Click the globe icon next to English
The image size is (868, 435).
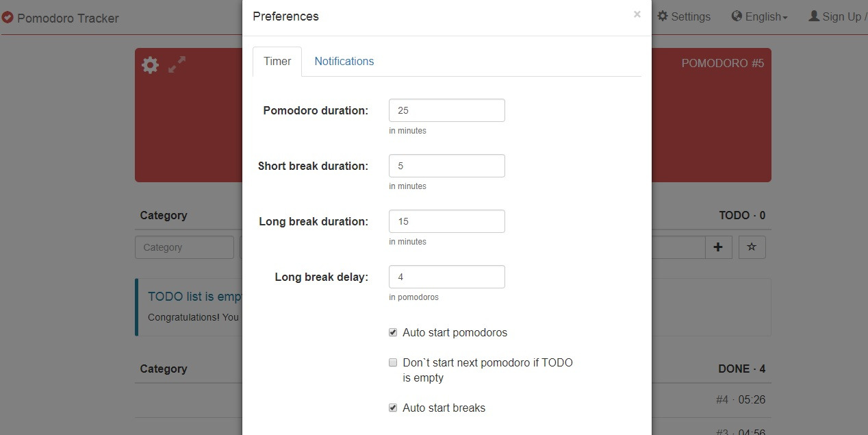pos(737,16)
